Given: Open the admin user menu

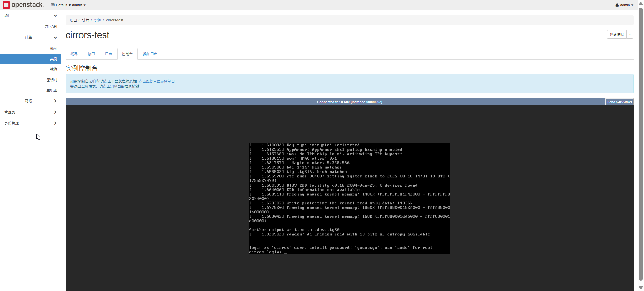Looking at the screenshot, I should [x=624, y=5].
